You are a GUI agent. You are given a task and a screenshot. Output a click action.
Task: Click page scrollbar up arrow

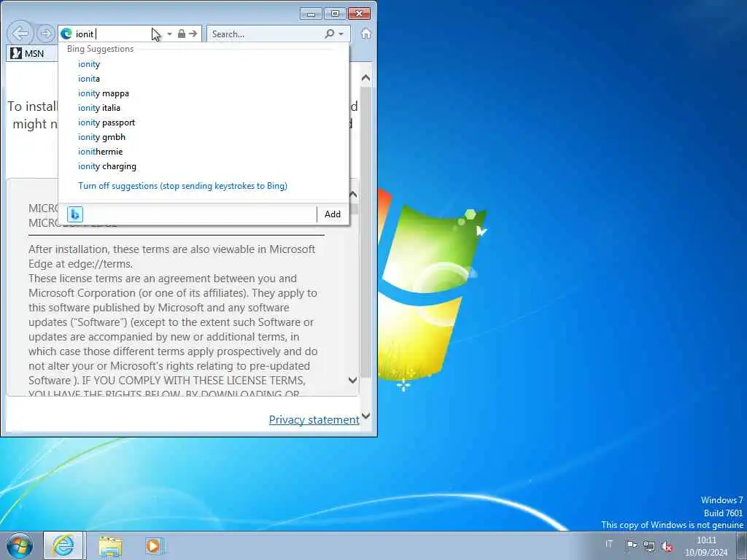coord(365,77)
